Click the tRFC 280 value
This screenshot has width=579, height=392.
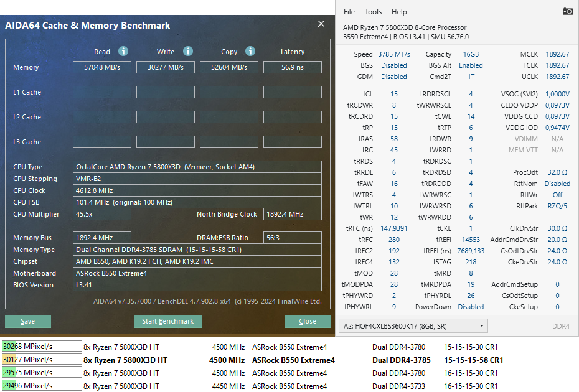tap(394, 240)
